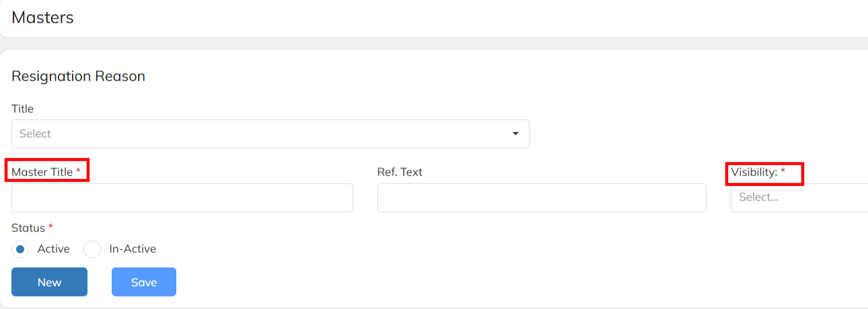Click the red asterisk beside Master Title
868x309 pixels.
[78, 172]
